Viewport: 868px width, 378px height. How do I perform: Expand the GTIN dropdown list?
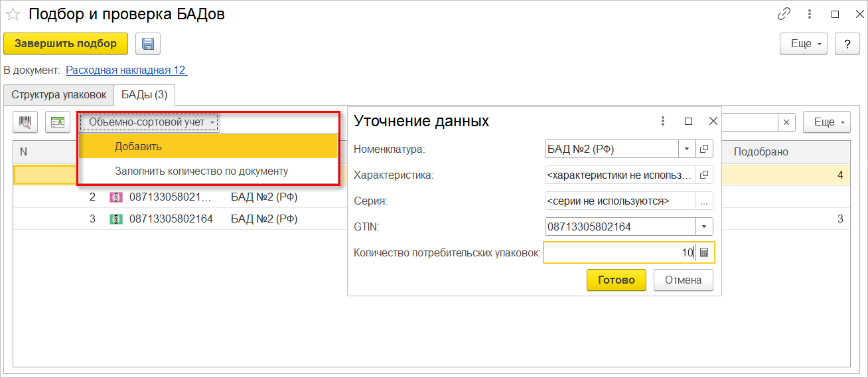pyautogui.click(x=704, y=227)
